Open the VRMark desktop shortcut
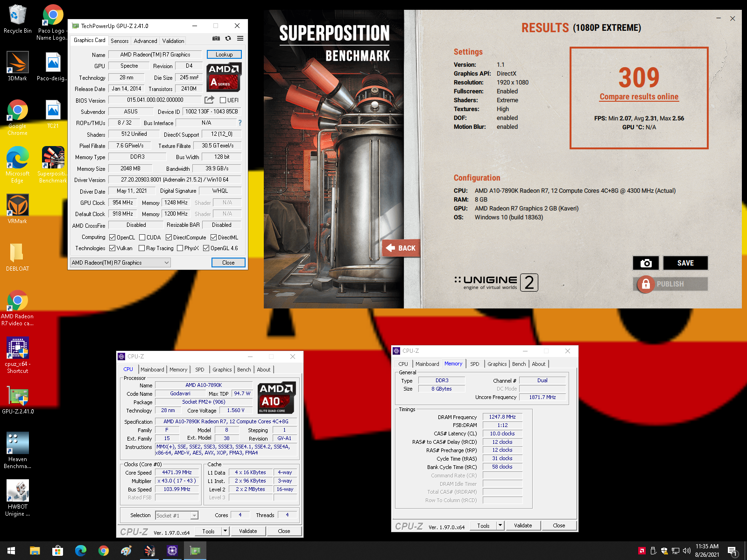747x560 pixels. 17,209
